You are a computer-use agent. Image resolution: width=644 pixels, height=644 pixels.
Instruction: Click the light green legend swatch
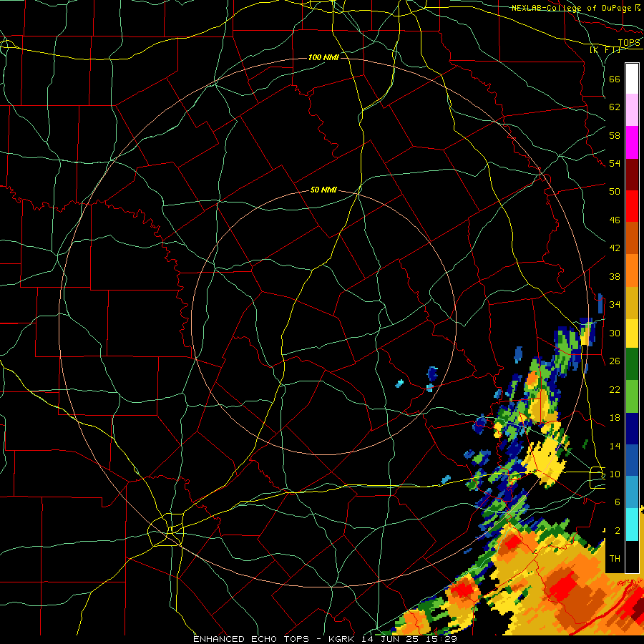[632, 396]
